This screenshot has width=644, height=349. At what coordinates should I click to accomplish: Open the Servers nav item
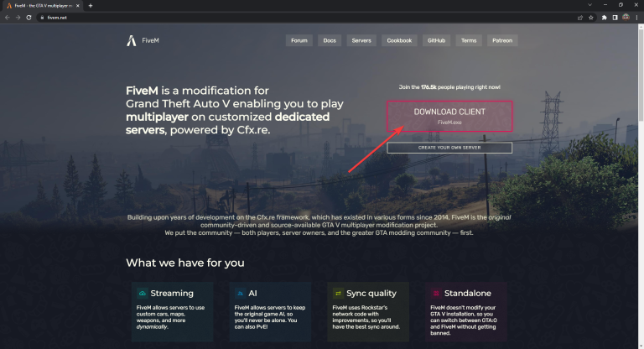pos(361,41)
